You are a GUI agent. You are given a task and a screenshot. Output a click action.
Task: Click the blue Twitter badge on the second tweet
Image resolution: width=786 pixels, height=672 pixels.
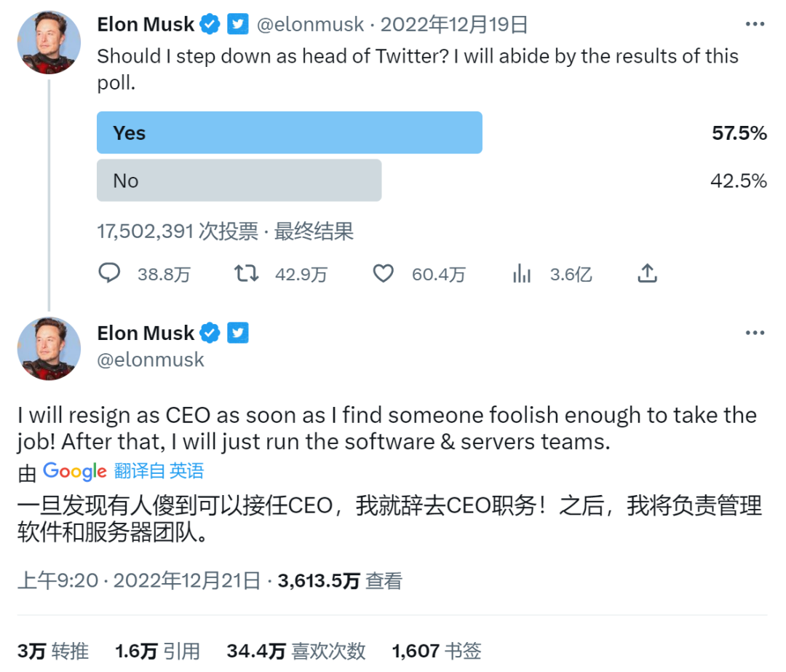click(238, 333)
